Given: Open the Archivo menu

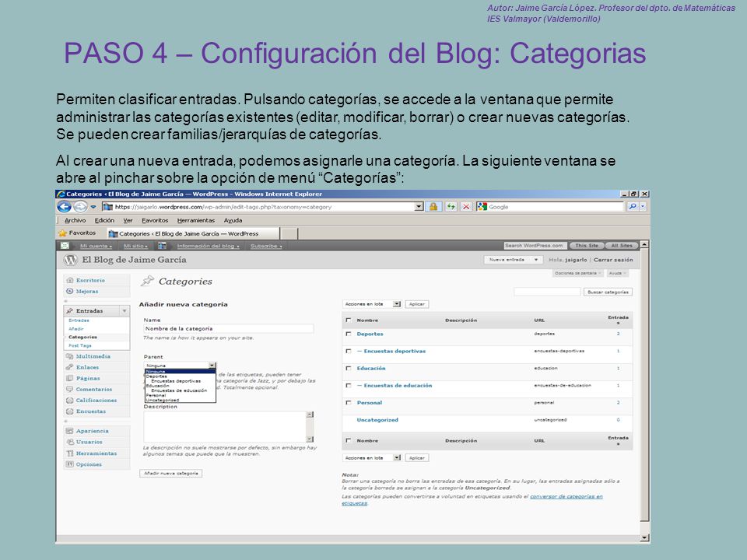Looking at the screenshot, I should tap(75, 220).
